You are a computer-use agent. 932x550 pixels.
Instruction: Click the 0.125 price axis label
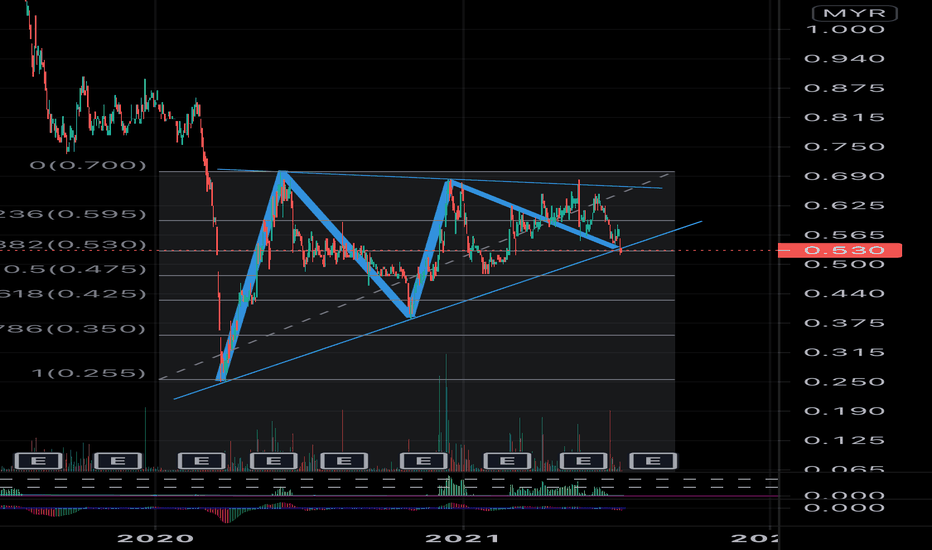pyautogui.click(x=845, y=441)
